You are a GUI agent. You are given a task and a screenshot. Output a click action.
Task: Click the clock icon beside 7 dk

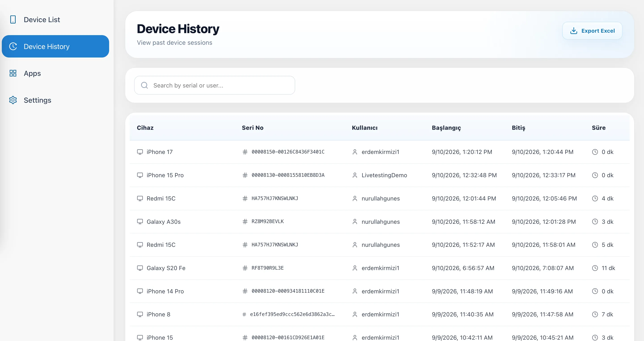595,314
